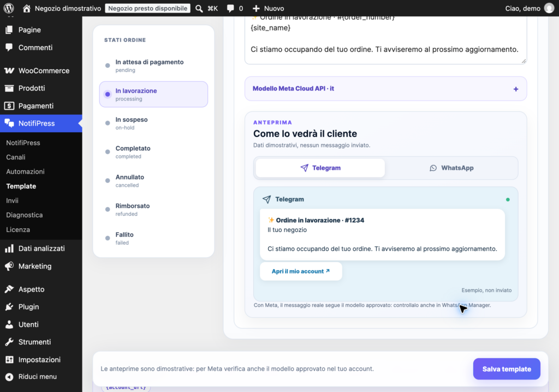Click the green status dot in Telegram preview
Screen dimensions: 559x392
coord(508,200)
